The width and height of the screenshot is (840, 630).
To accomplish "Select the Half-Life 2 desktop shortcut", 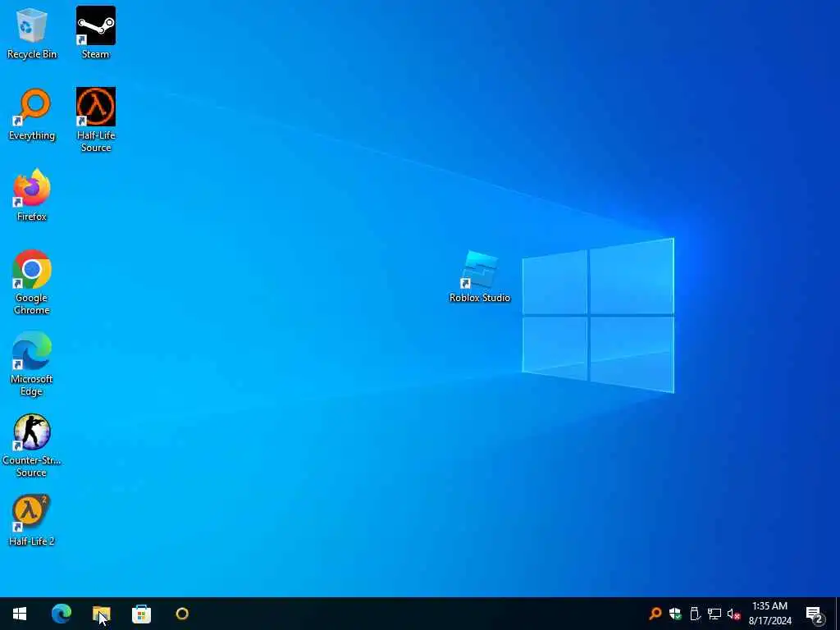I will [32, 519].
